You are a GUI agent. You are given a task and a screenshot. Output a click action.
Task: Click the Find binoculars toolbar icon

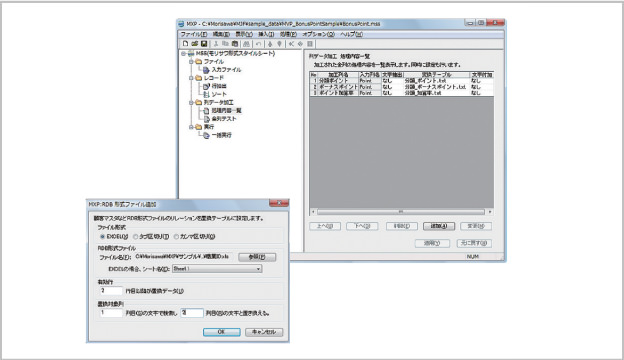[246, 44]
